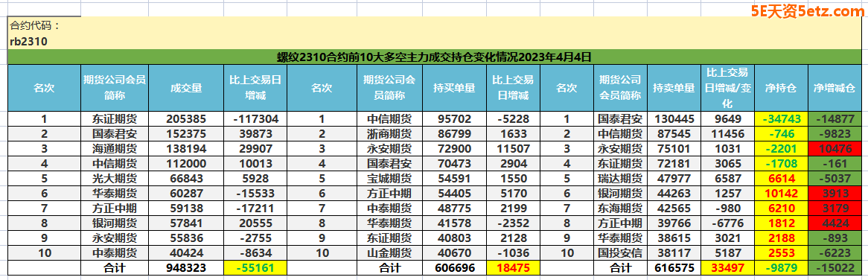Click the change value -117304
The image size is (868, 280).
pyautogui.click(x=255, y=119)
